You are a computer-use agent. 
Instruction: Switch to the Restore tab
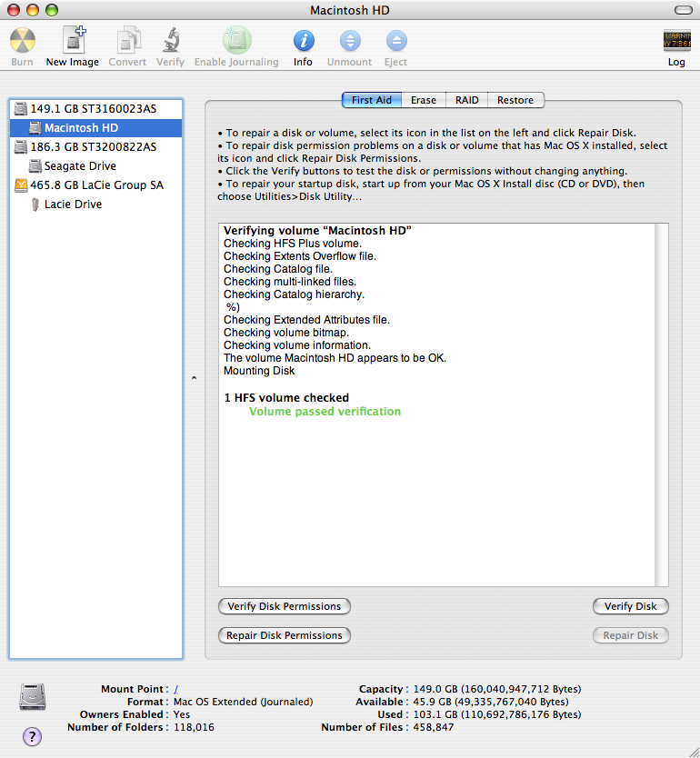(515, 100)
